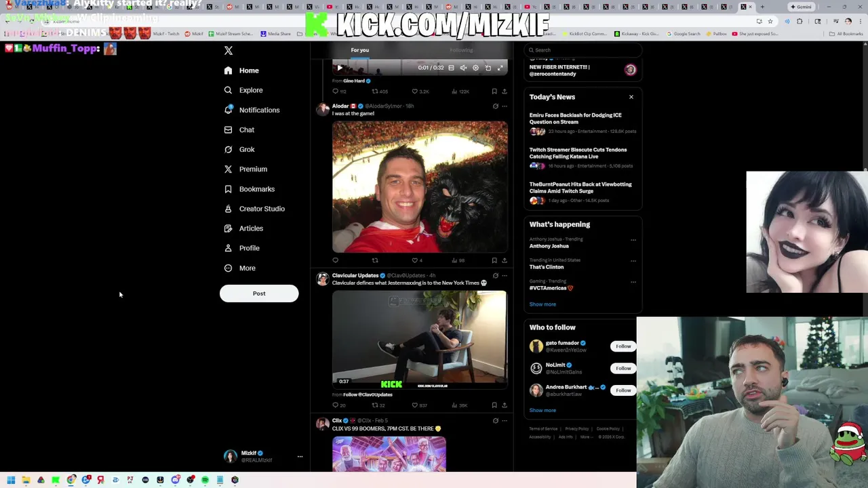Screen dimensions: 868x488
Task: Open more options on Alodar's post
Action: coord(505,106)
